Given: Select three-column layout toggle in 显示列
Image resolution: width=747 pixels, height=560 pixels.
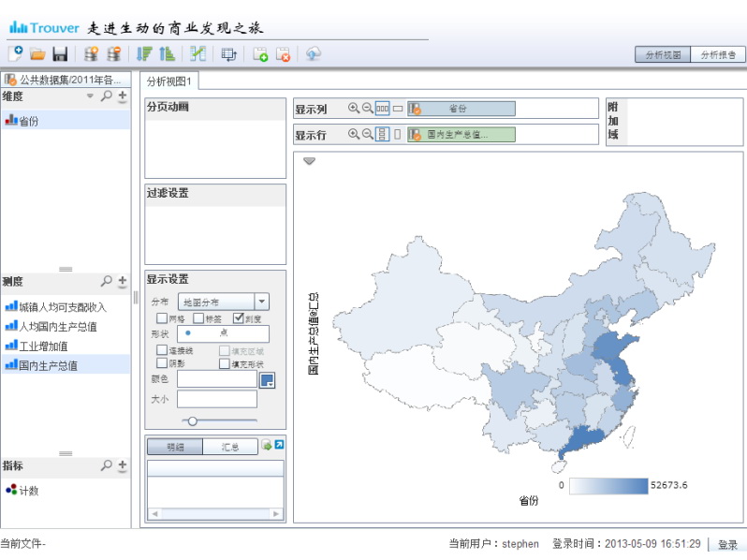Looking at the screenshot, I should 383,109.
